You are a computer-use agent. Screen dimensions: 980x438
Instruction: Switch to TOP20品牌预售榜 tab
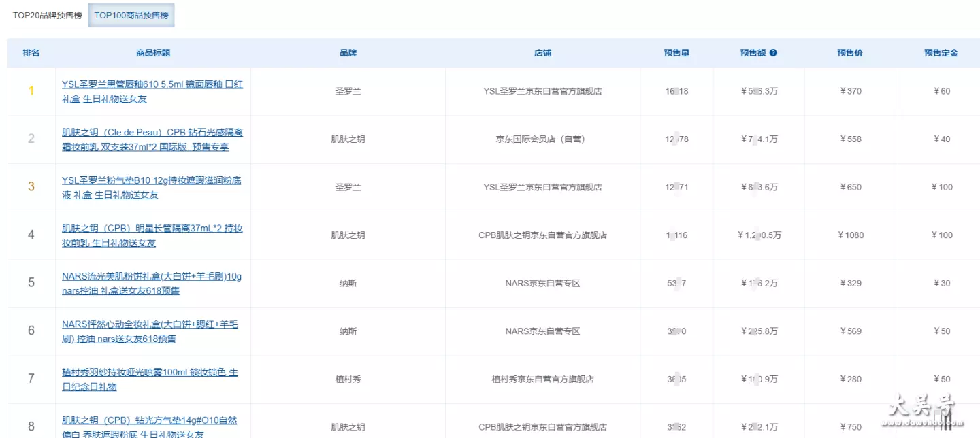47,15
